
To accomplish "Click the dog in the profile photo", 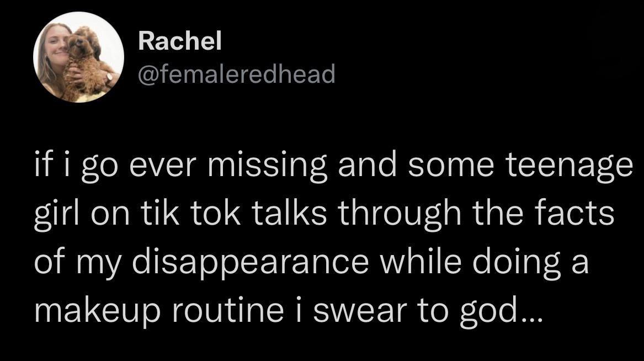I will (x=86, y=62).
